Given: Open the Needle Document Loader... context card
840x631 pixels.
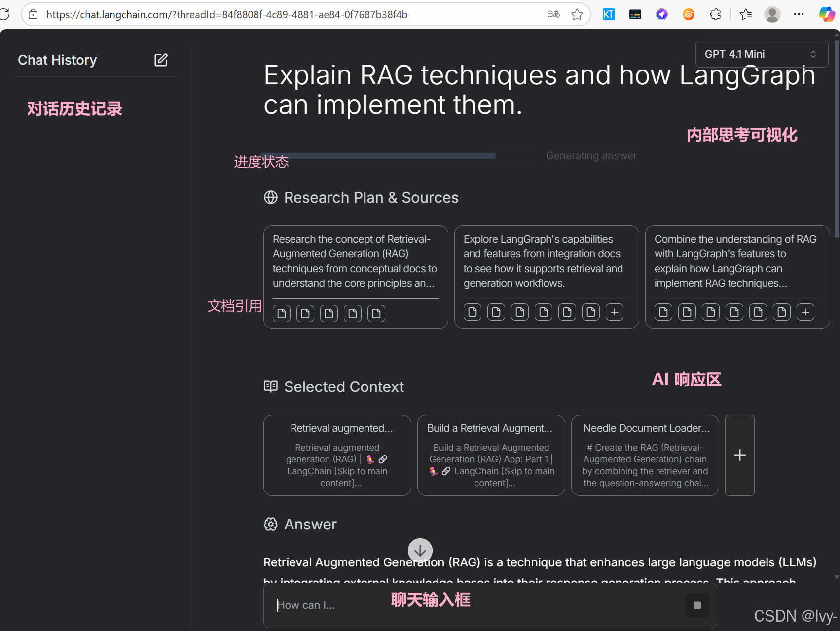Looking at the screenshot, I should pos(645,455).
